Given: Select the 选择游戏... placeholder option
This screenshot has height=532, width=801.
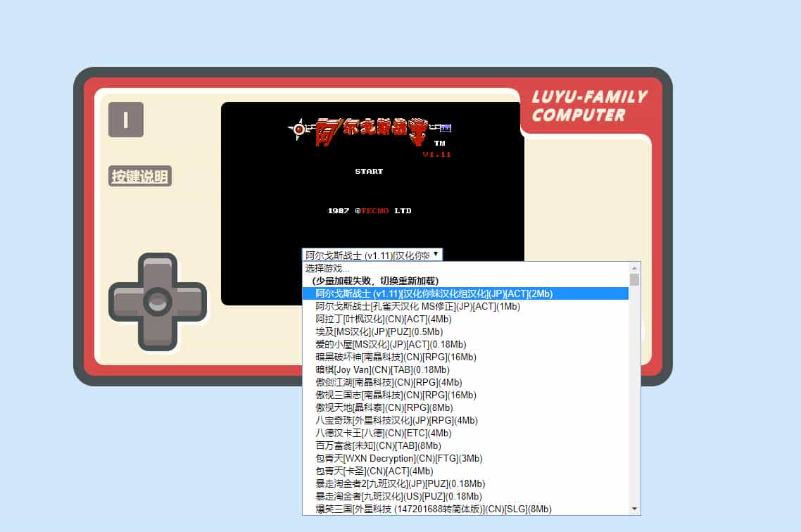Looking at the screenshot, I should pyautogui.click(x=465, y=269).
